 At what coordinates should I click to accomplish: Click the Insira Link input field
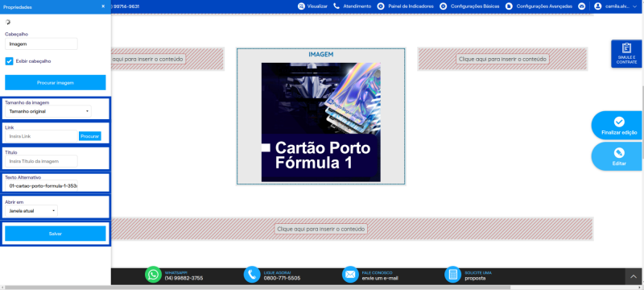coord(41,136)
